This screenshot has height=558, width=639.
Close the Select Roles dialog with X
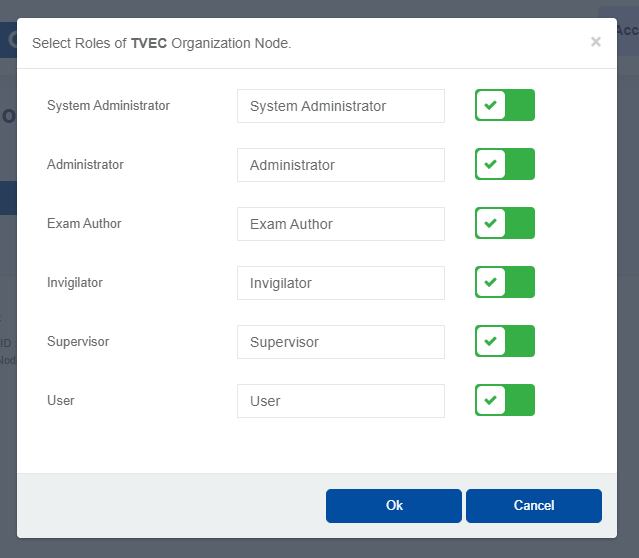(596, 42)
